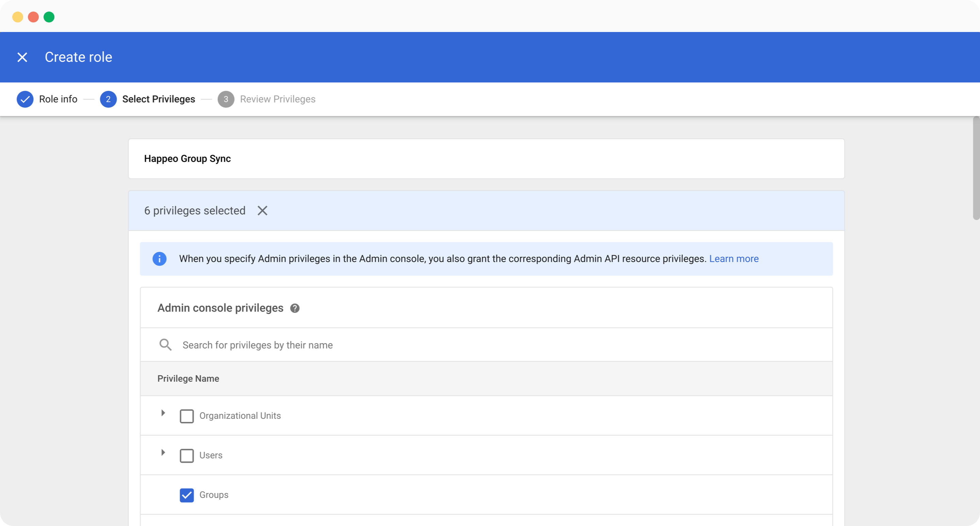Click the Create role title
Screen dimensions: 980x526
pos(78,57)
